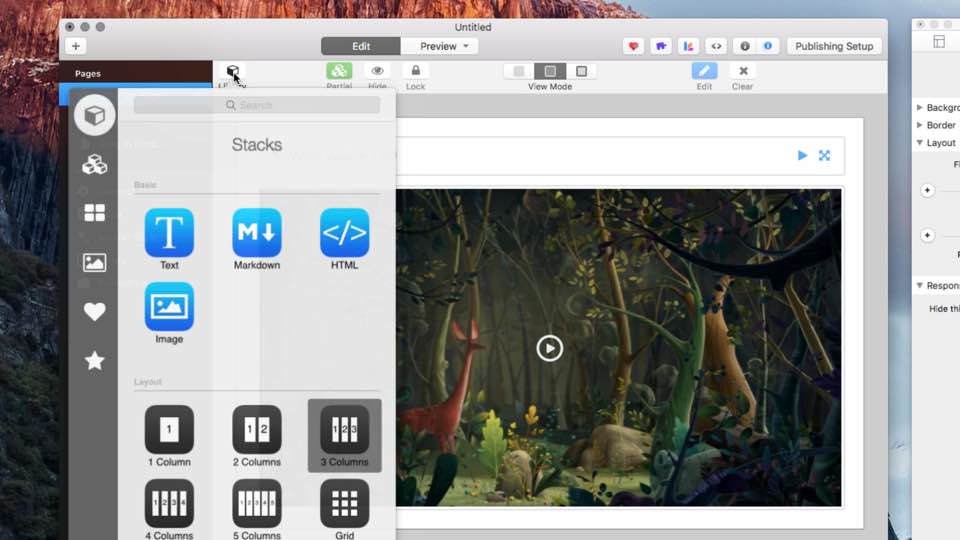The width and height of the screenshot is (960, 540).
Task: Click the Stacks library search field
Action: tap(257, 105)
